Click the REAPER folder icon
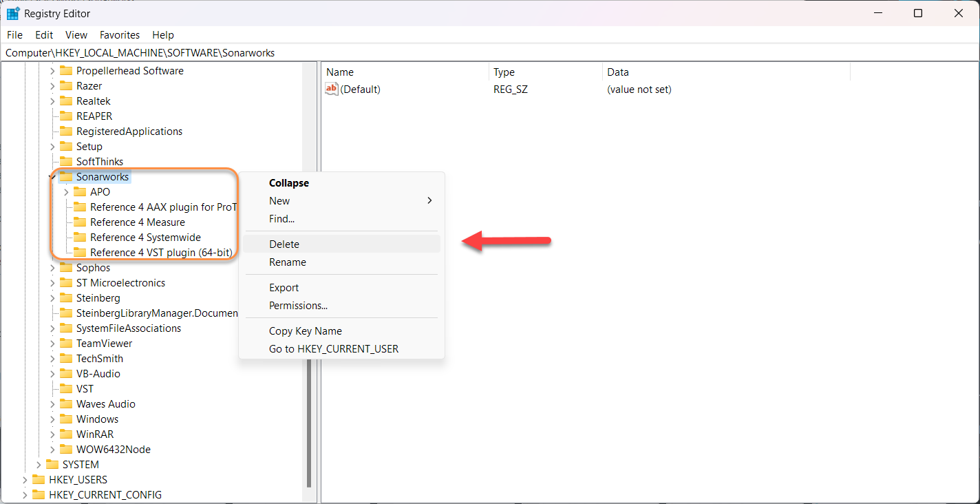Screen dimensions: 980x504 pyautogui.click(x=66, y=116)
